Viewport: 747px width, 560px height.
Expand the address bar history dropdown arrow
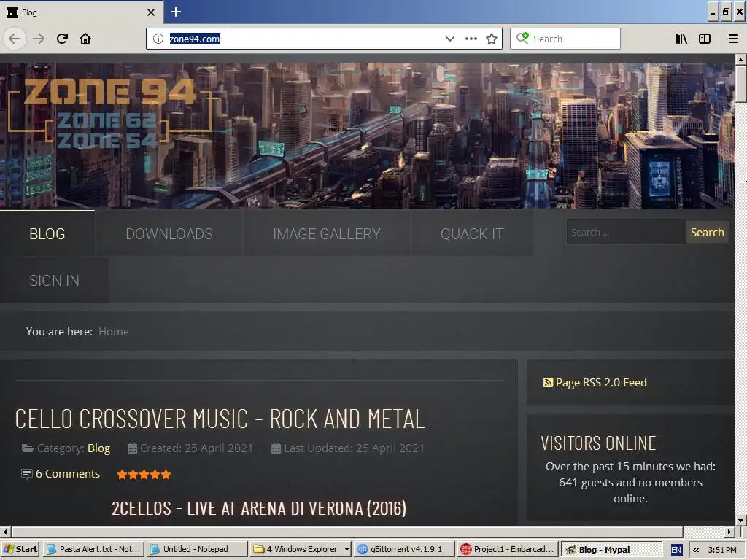tap(449, 39)
